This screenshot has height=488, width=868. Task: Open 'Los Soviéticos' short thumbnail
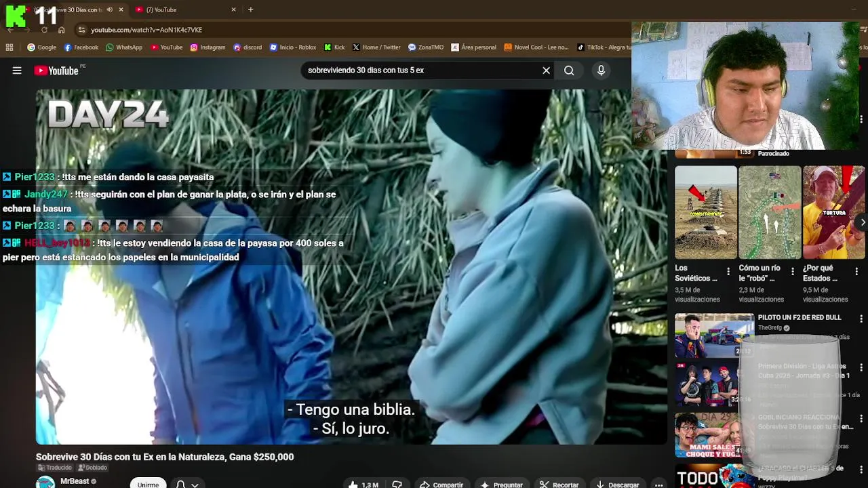705,212
